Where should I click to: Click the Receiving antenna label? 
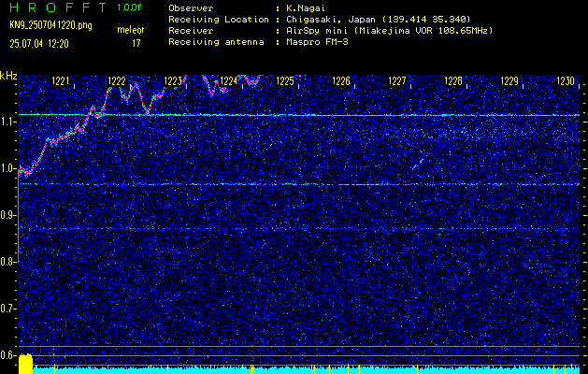click(216, 42)
